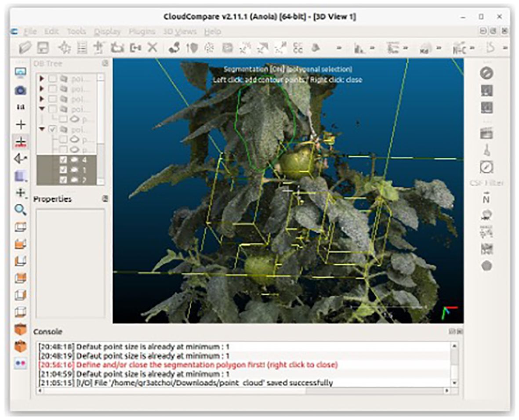Open overflow chevron at toolbar's right end
The width and height of the screenshot is (519, 420).
(x=505, y=48)
